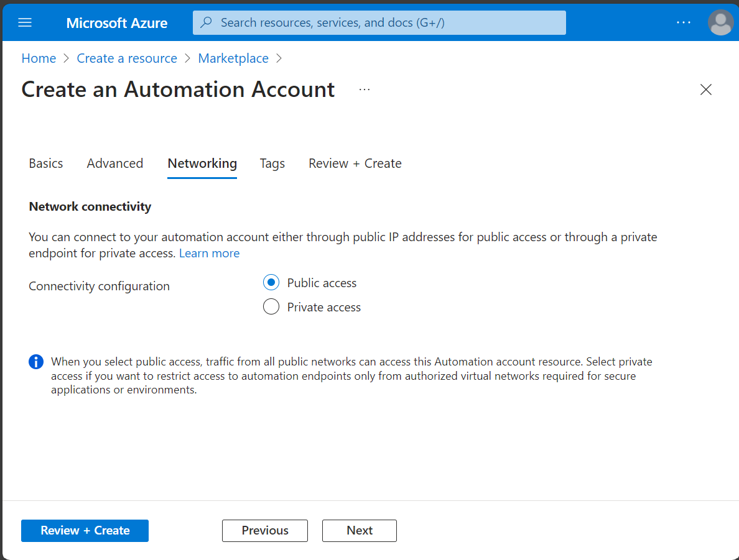Click the Next button
Viewport: 739px width, 560px height.
359,530
